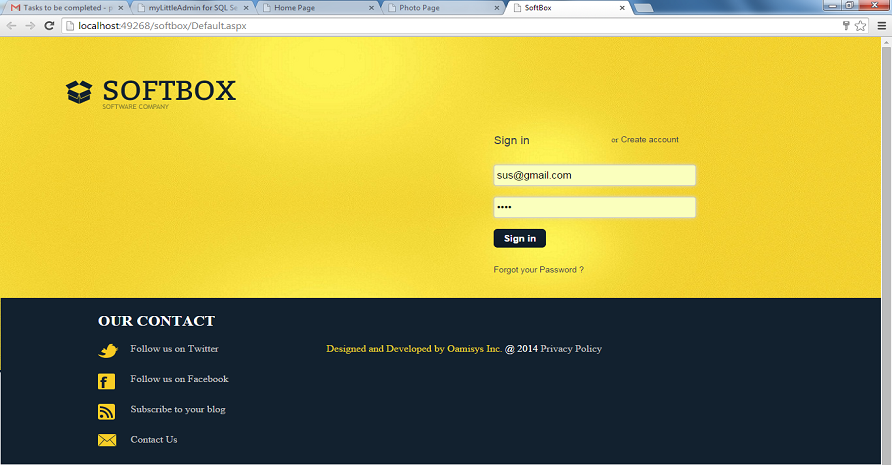This screenshot has width=892, height=465.
Task: Go back with browser back arrow
Action: [x=11, y=26]
